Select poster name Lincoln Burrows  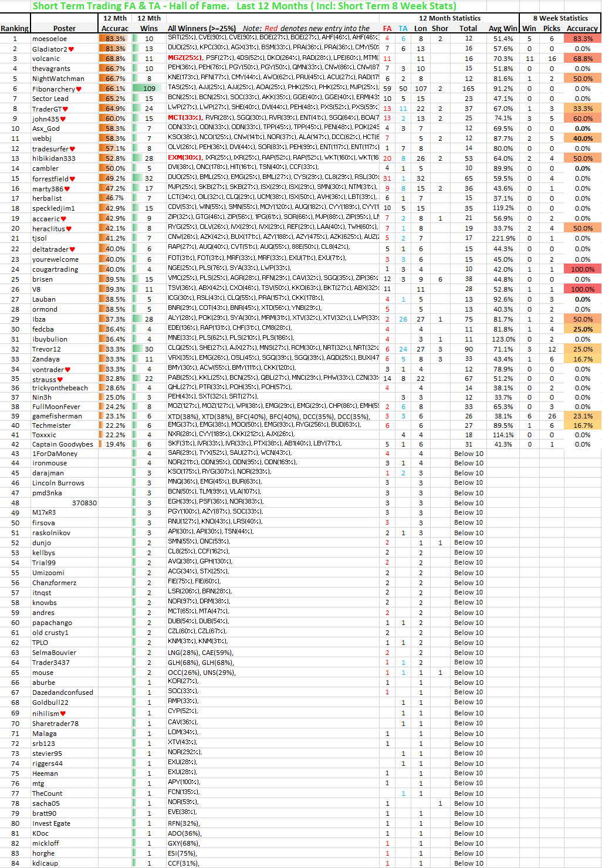click(x=58, y=483)
